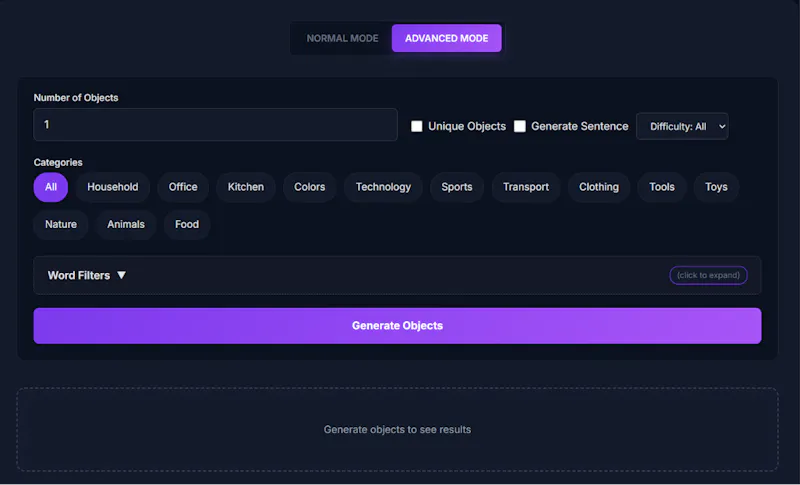Click the 'Generate objects to see results' text
This screenshot has width=800, height=485.
pos(397,430)
